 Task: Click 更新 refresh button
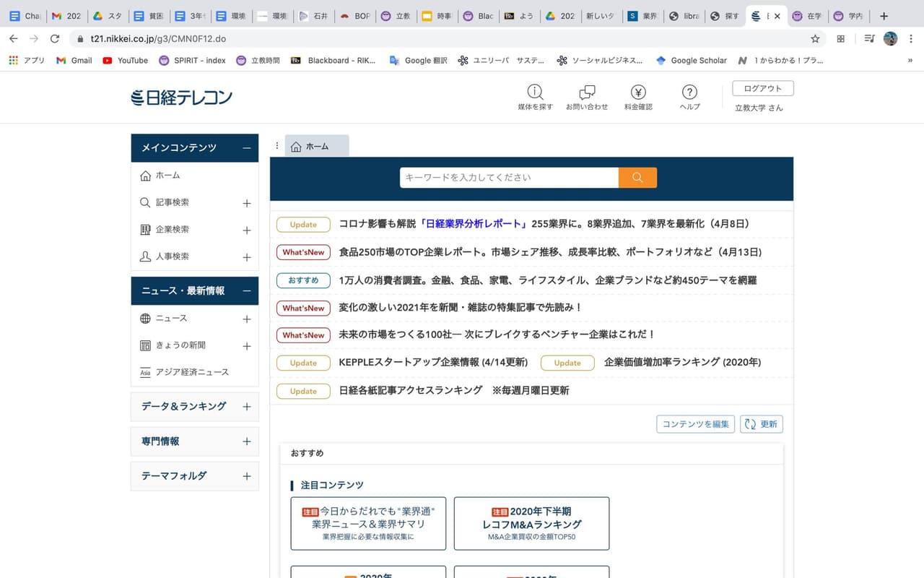(762, 424)
